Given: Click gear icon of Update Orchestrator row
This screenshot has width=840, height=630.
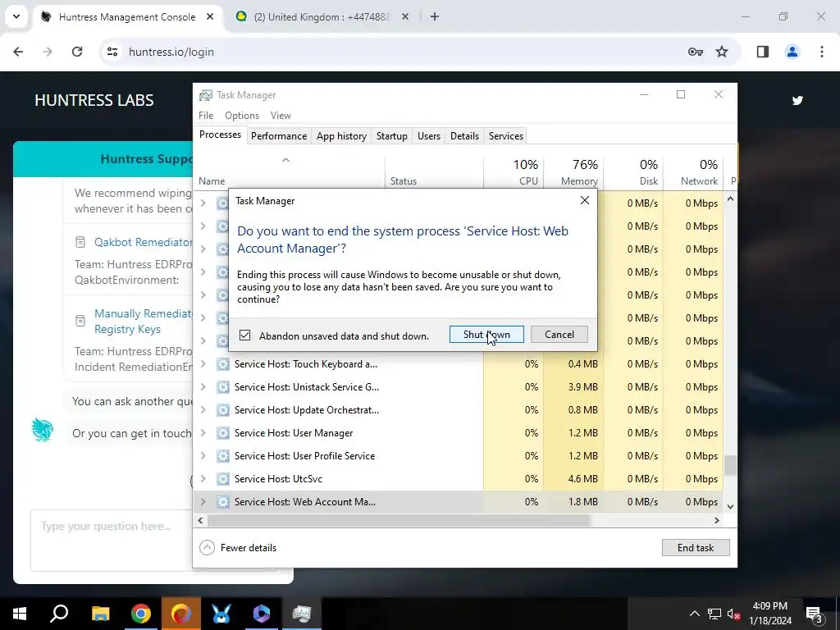Looking at the screenshot, I should click(x=223, y=410).
